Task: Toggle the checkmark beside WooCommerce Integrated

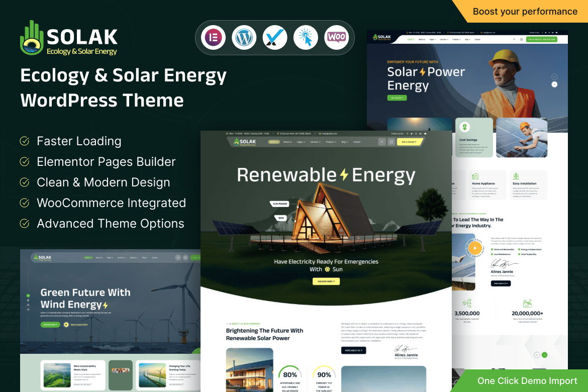Action: tap(24, 203)
